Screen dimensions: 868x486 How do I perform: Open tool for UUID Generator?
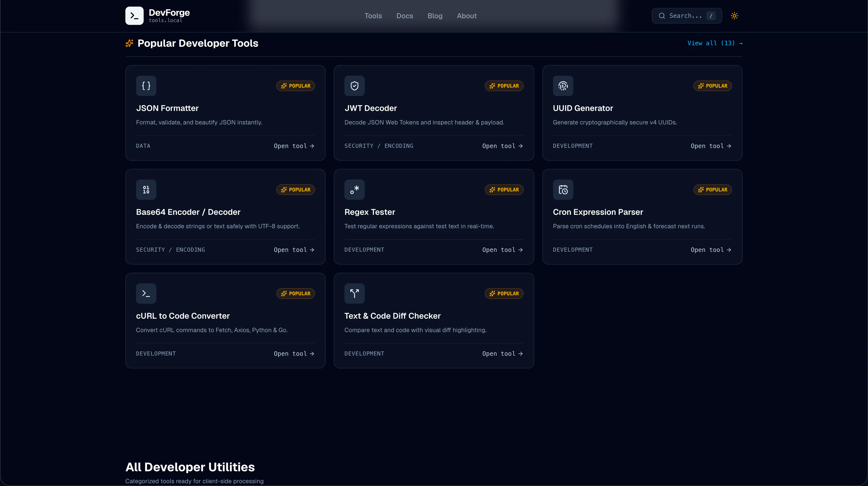tap(711, 146)
